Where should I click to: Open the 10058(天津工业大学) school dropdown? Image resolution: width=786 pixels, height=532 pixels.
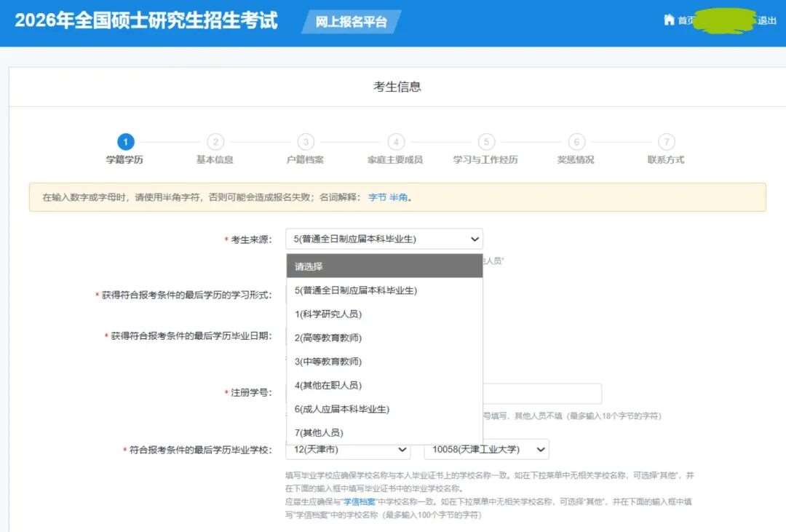point(486,450)
